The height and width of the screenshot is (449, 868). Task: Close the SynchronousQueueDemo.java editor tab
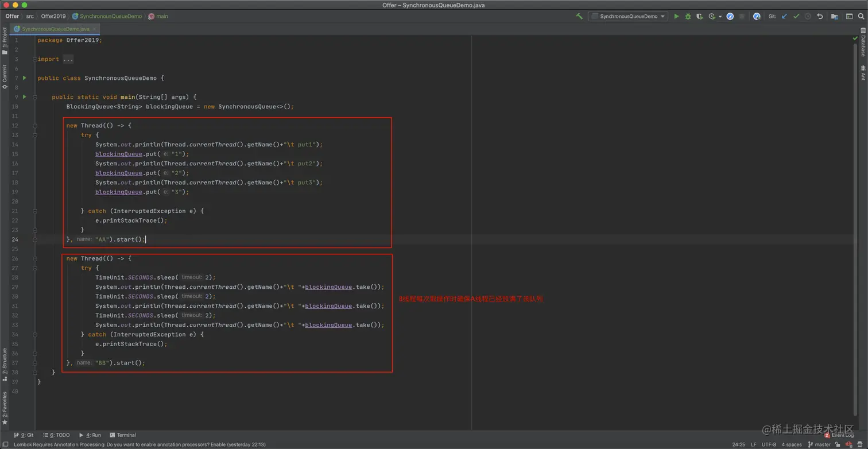tap(95, 29)
